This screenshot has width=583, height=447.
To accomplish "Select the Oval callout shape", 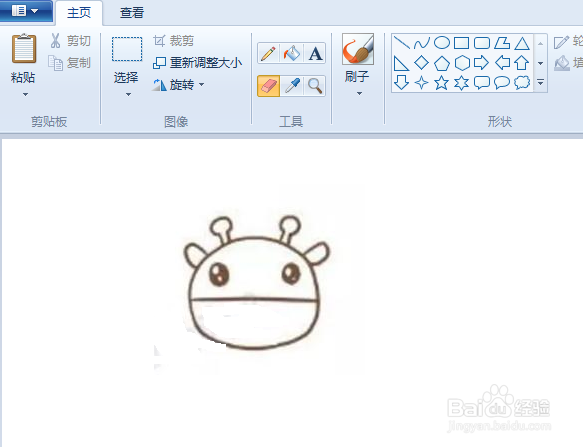I will 502,83.
